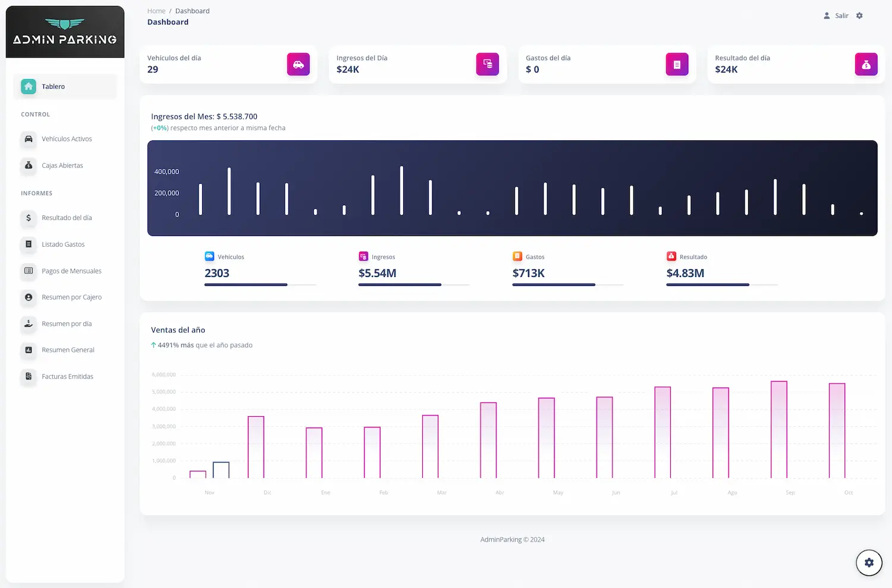Screen dimensions: 892x588
Task: Click the car icon on Vehículos del día card
Action: 298,64
